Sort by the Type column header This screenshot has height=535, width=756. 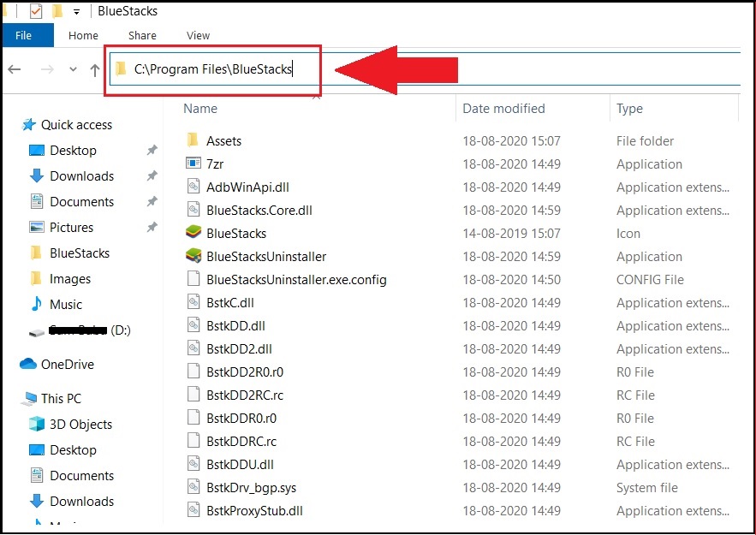pos(629,109)
